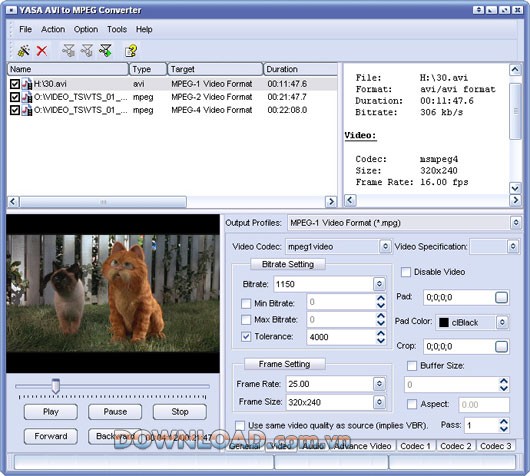The height and width of the screenshot is (476, 530).
Task: Click the info panel scroll right arrow
Action: point(515,200)
